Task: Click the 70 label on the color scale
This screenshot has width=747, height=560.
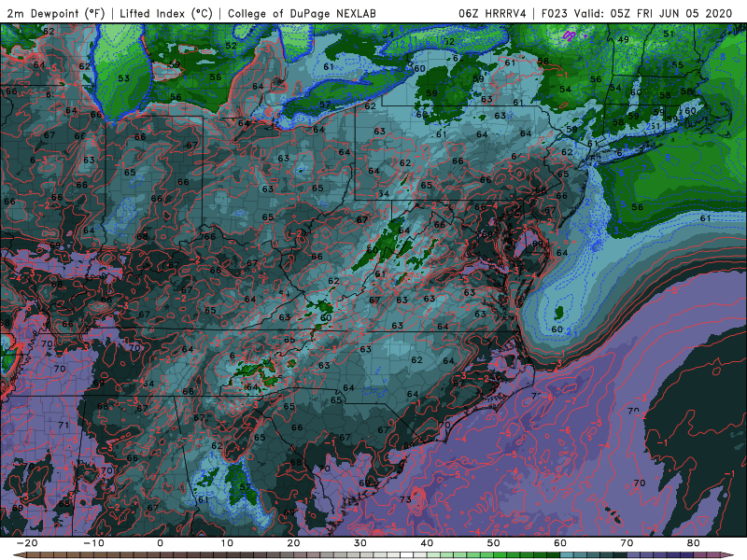Action: tap(627, 543)
